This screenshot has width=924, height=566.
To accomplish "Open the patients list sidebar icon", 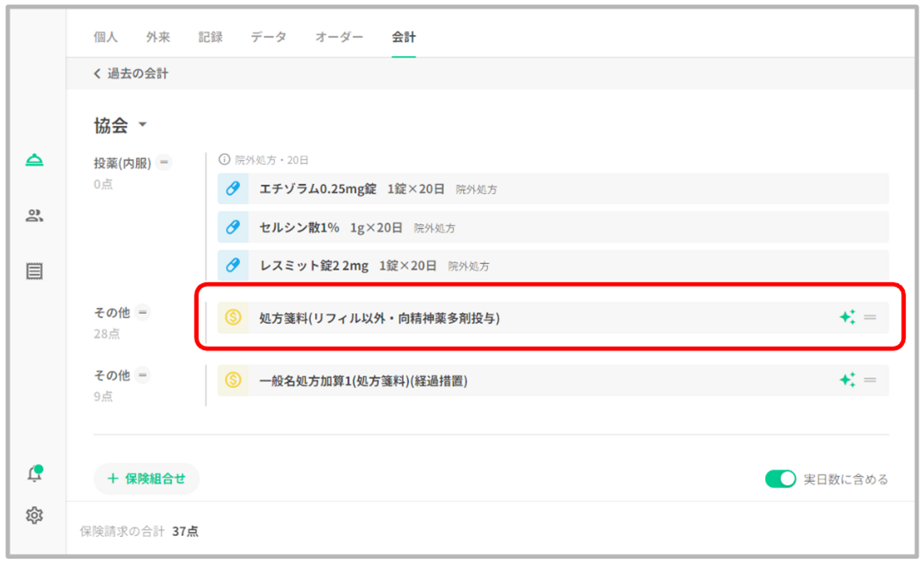I will (x=34, y=215).
